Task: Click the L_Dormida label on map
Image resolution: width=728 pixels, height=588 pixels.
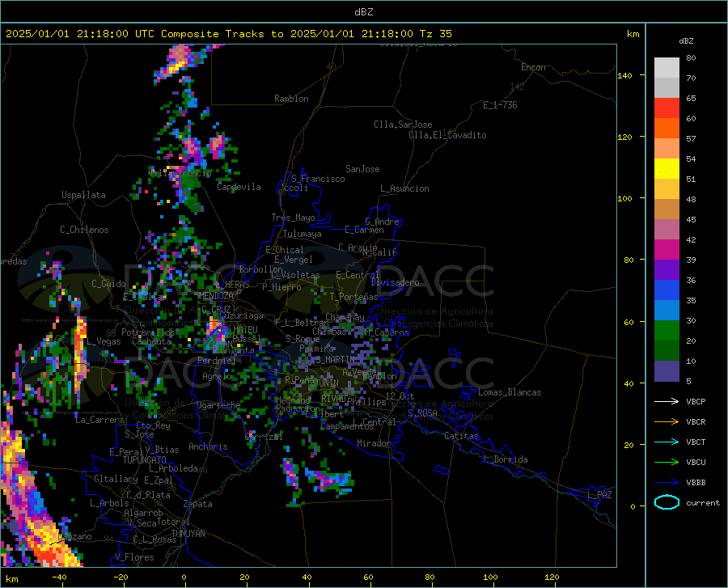Action: (505, 459)
